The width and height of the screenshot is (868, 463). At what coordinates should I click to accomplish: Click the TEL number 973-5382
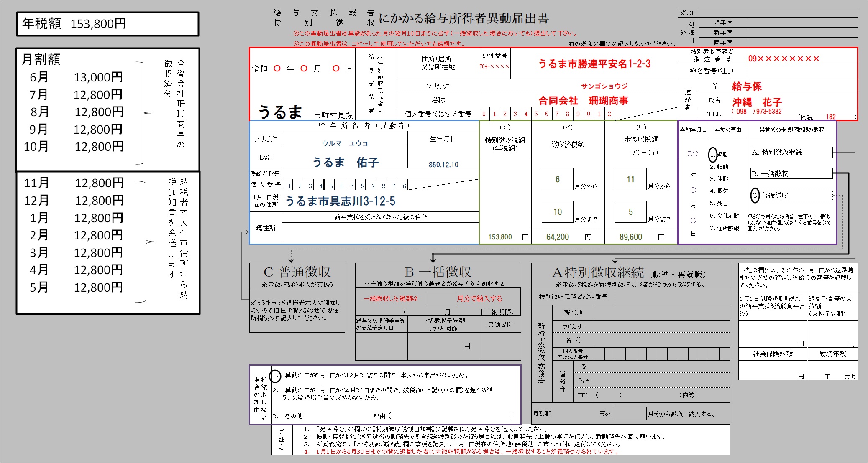[770, 112]
